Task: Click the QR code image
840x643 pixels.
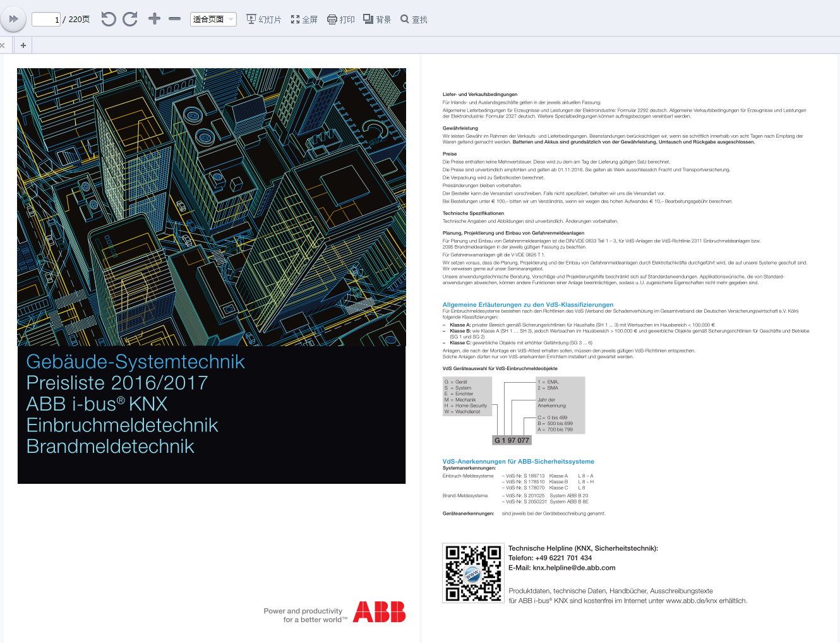Action: point(473,573)
